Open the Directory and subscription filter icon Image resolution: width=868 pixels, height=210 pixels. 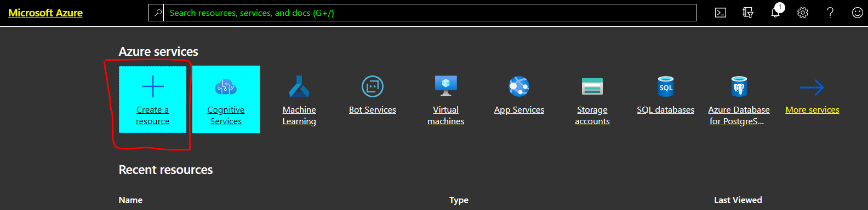point(748,13)
